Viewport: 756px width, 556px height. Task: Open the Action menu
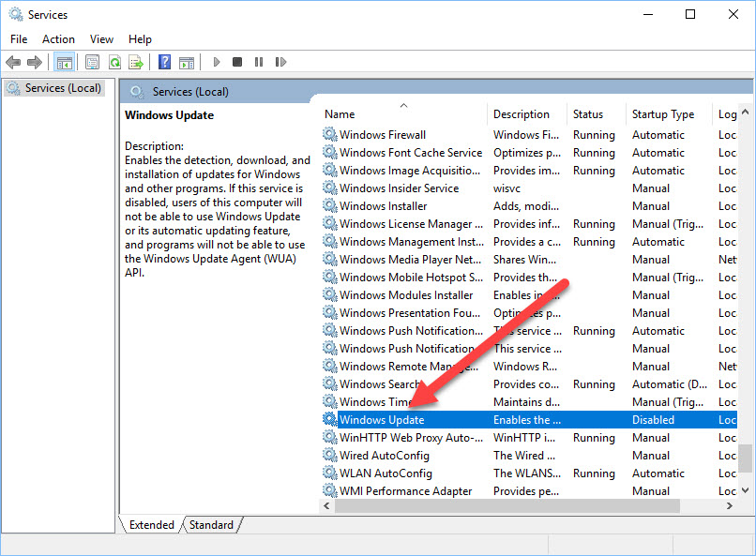tap(58, 38)
